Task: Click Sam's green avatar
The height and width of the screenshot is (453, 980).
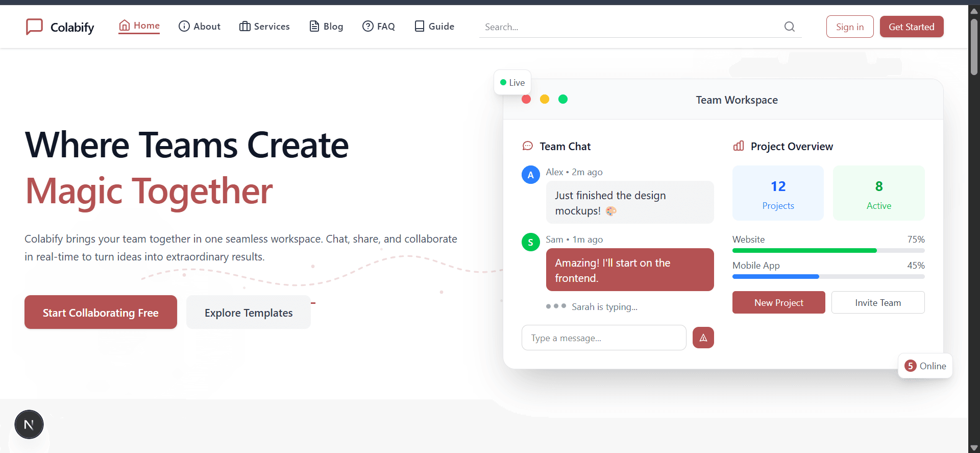Action: coord(530,242)
